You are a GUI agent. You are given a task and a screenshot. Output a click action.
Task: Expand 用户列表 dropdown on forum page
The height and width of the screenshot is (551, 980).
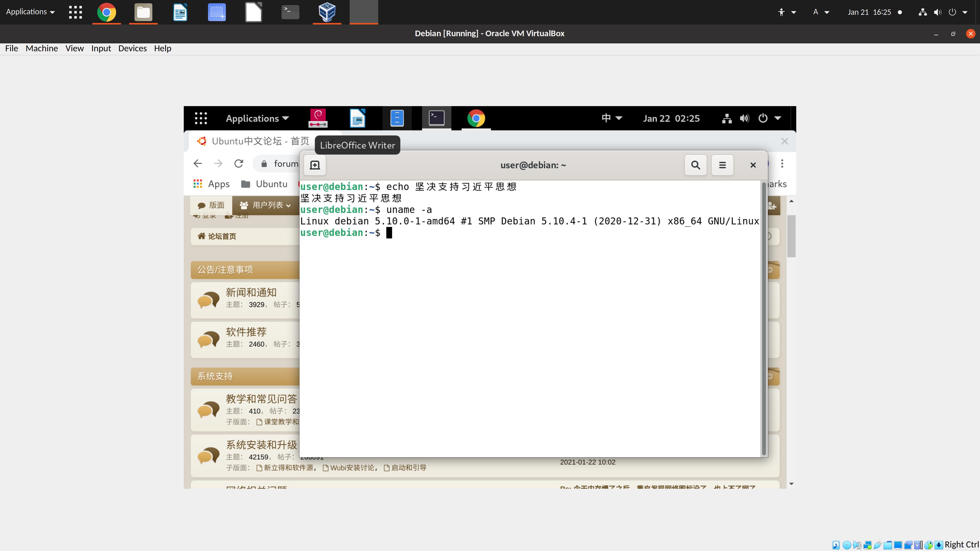point(265,205)
